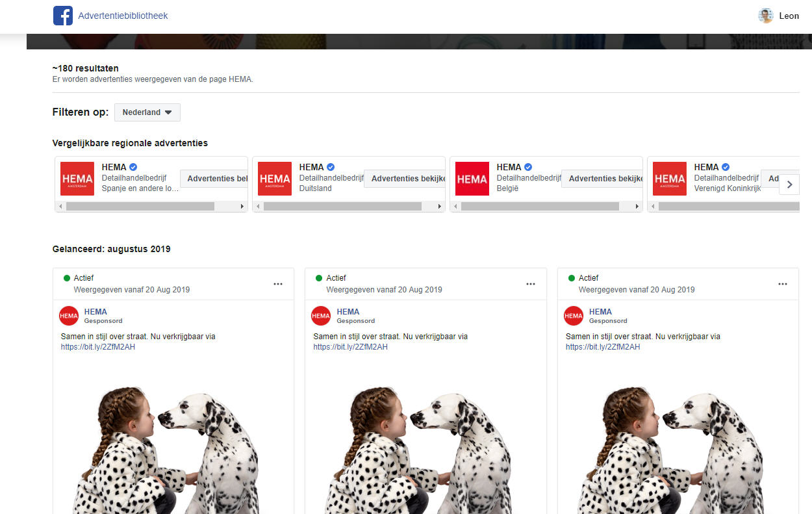Click the round HEMA avatar in the third ad
The height and width of the screenshot is (514, 812).
click(x=574, y=316)
